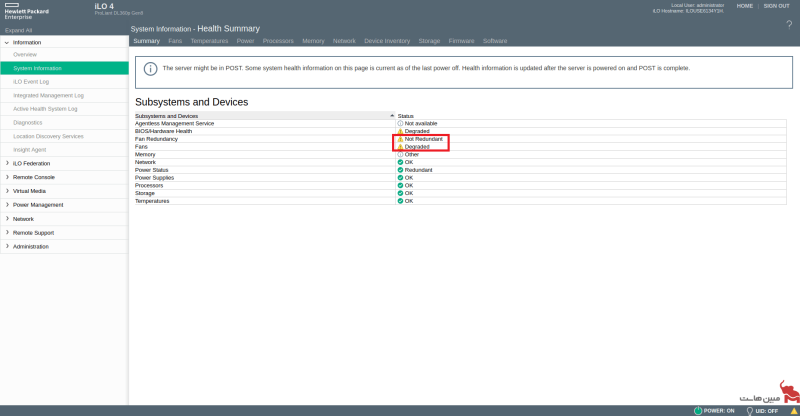This screenshot has height=416, width=800.
Task: Click info icon for Agentless Management Service
Action: point(400,124)
